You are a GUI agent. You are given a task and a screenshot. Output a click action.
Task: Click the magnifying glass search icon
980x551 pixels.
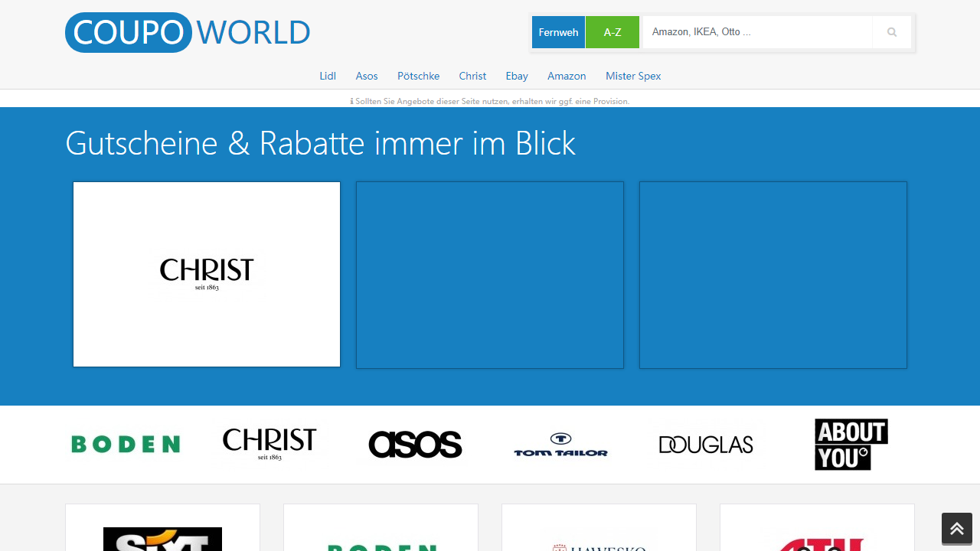click(x=891, y=32)
